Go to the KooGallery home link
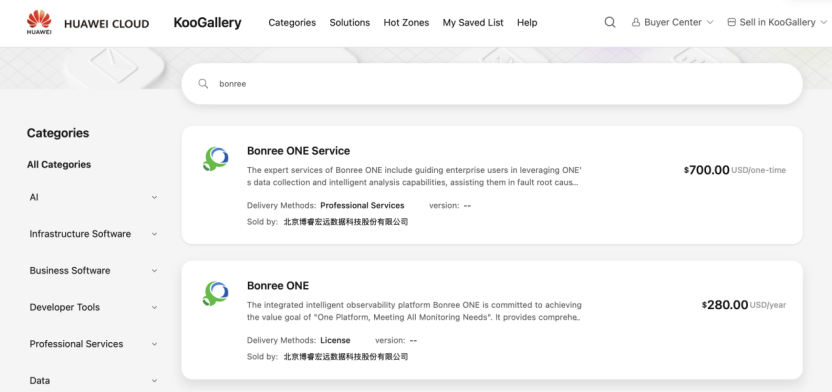Viewport: 832px width, 392px height. (207, 23)
